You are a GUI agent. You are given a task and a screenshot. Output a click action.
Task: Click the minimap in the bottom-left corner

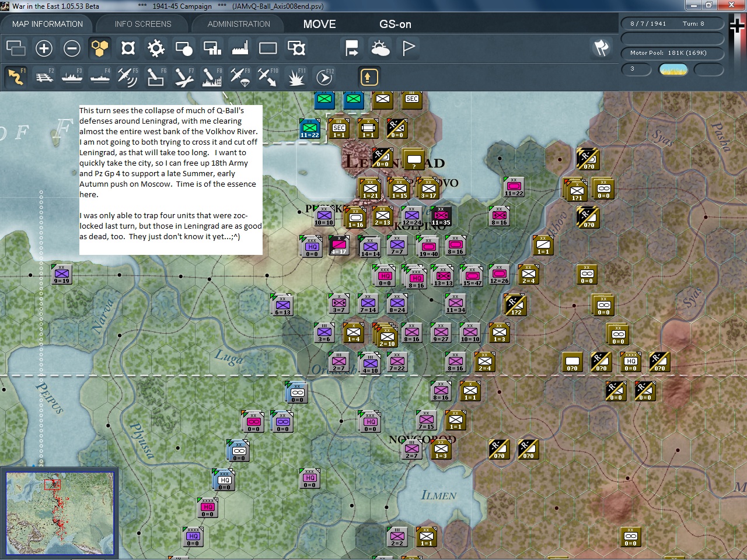(60, 513)
